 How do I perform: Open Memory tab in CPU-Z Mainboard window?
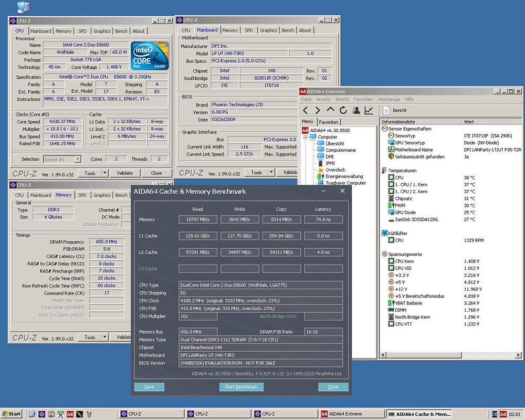pos(230,30)
